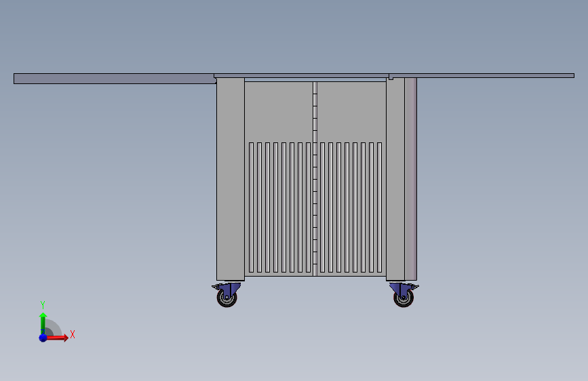Viewport: 588px width, 381px height.
Task: Select the left side panel of the cabinet
Action: [231, 179]
